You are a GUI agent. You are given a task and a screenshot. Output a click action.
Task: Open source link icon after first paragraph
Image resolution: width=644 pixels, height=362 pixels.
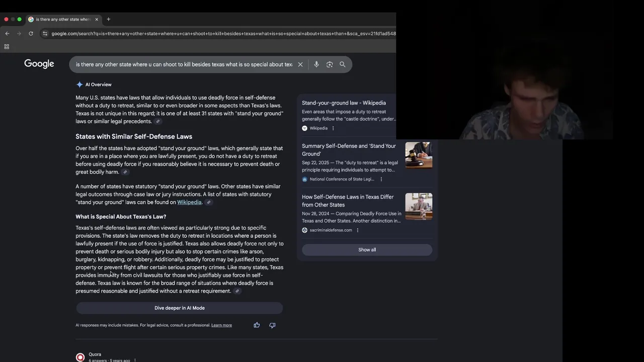(x=158, y=122)
